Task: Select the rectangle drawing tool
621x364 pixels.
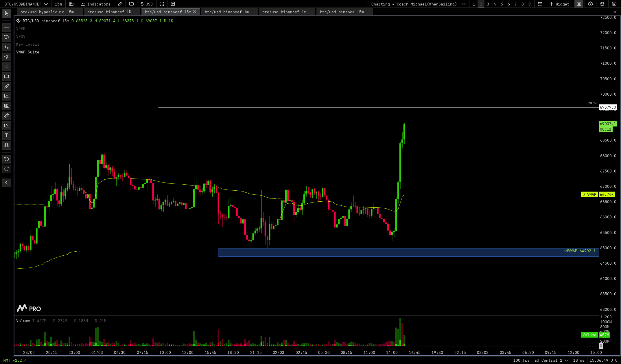Action: point(6,77)
